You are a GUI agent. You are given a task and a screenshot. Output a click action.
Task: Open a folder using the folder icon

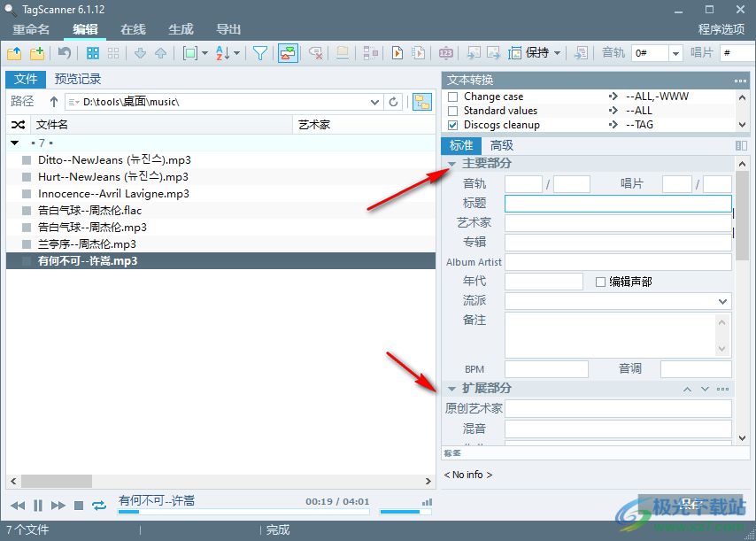[x=13, y=53]
